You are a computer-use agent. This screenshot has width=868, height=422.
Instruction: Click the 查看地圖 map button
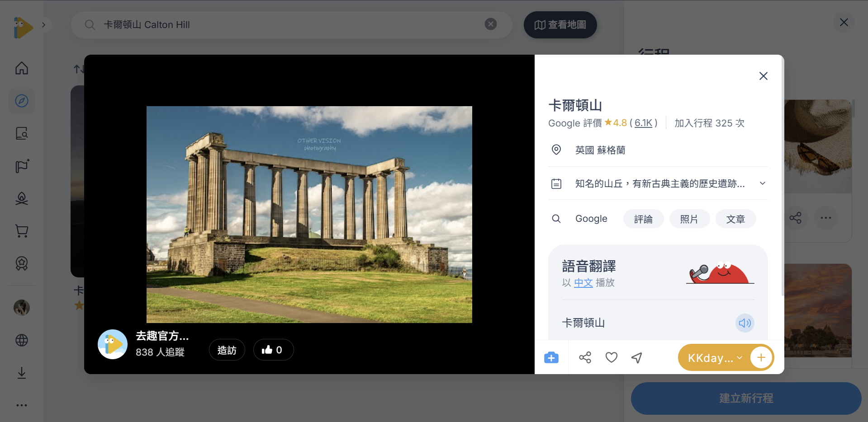click(x=560, y=25)
